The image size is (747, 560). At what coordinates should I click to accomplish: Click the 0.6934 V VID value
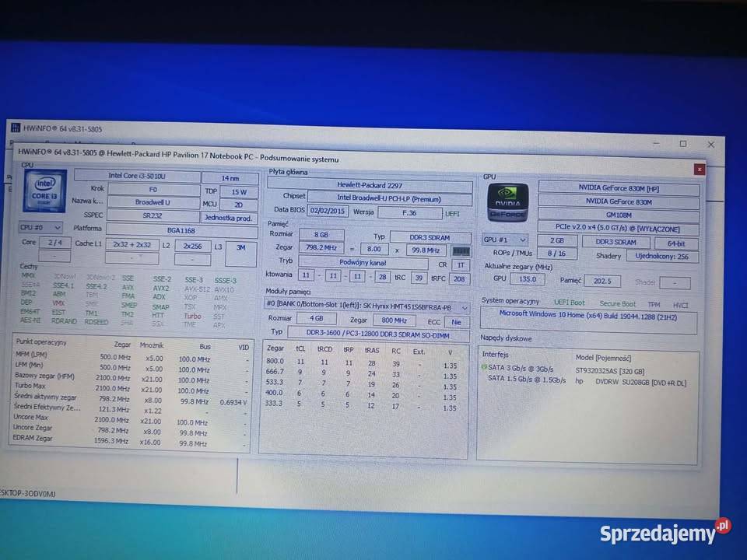click(x=233, y=402)
